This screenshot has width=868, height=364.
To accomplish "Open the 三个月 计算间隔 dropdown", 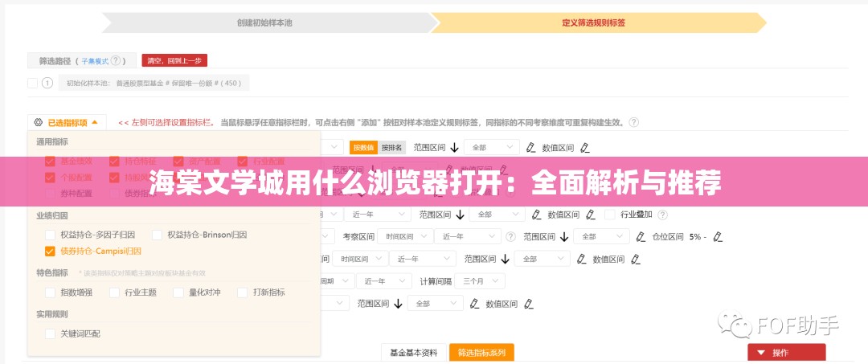I will (x=479, y=281).
